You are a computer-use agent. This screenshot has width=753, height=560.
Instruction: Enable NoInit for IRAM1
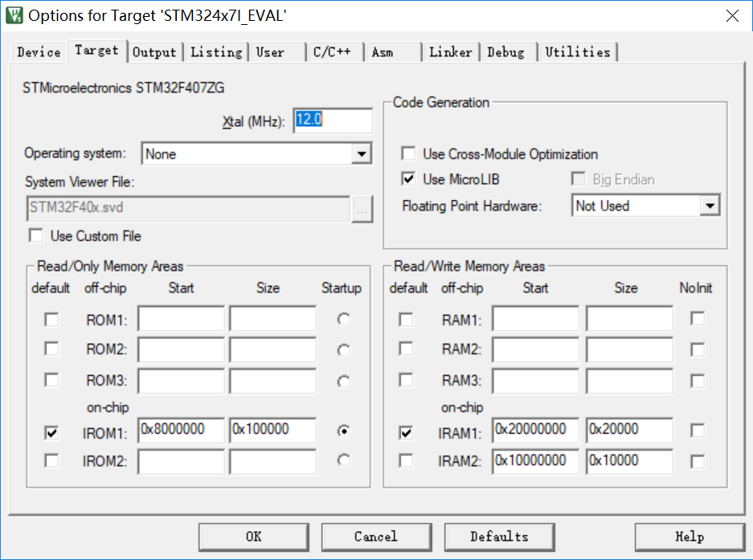click(x=698, y=431)
